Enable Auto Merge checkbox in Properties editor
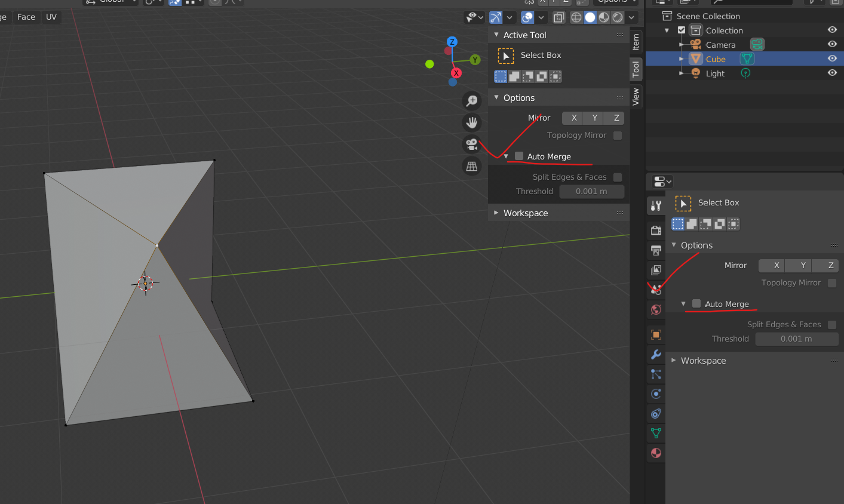The width and height of the screenshot is (844, 504). tap(696, 303)
